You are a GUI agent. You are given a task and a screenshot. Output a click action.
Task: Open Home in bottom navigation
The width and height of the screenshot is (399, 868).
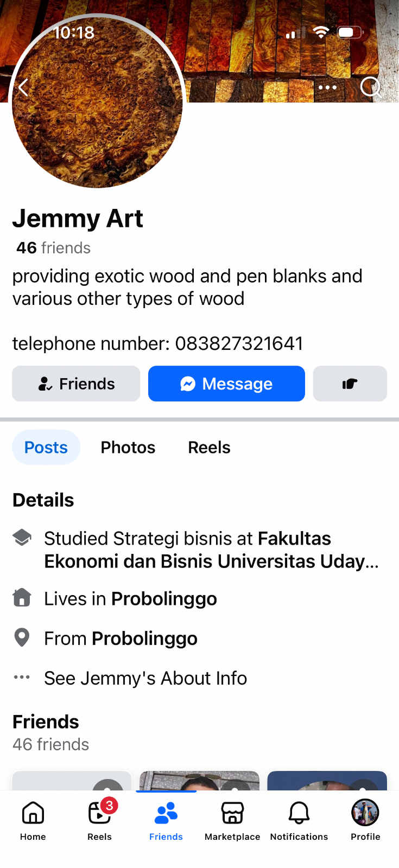(33, 819)
